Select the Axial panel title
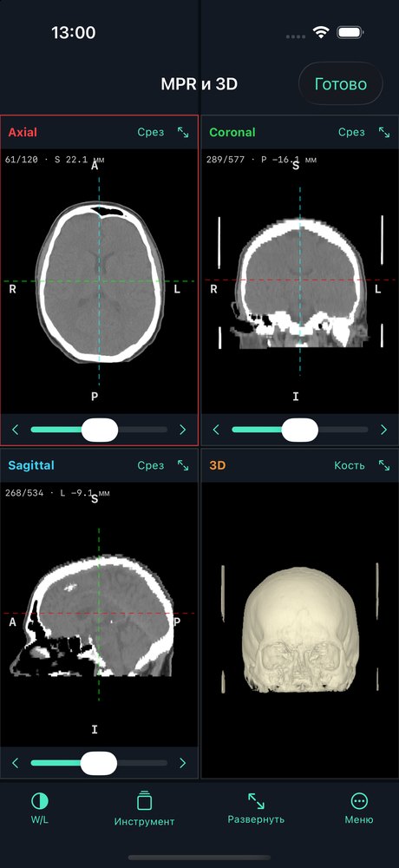 [x=23, y=132]
